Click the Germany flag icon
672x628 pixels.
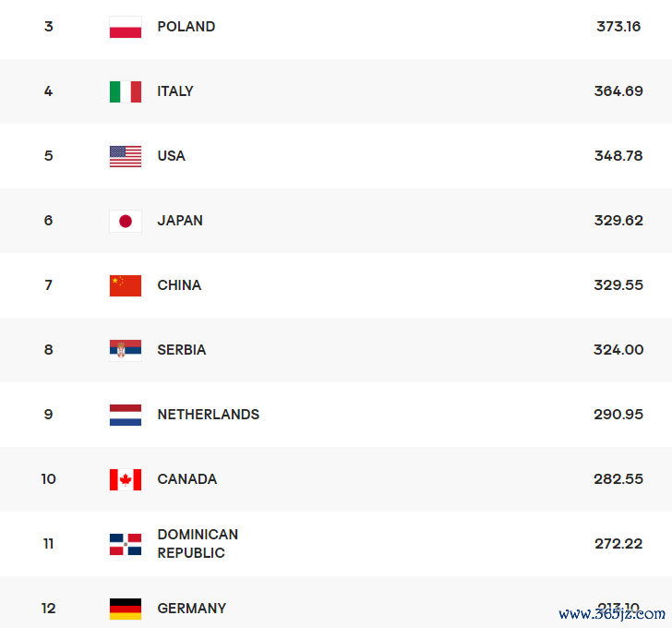coord(126,610)
